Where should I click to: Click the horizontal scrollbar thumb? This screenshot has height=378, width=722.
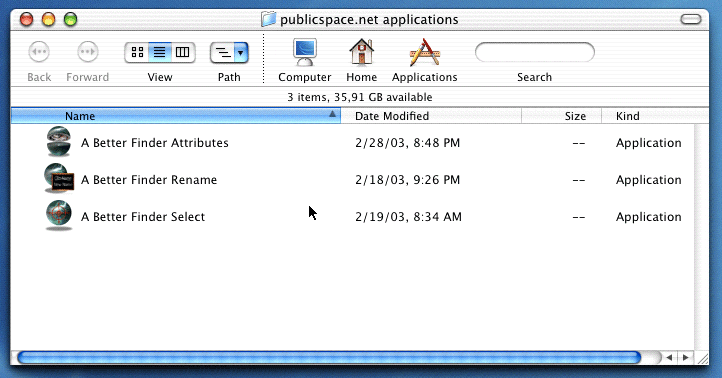(329, 357)
